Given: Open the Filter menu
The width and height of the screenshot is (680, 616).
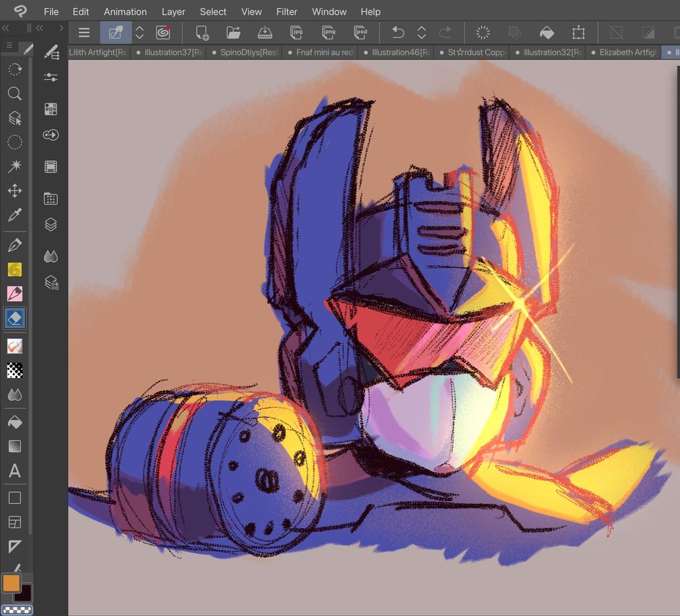Looking at the screenshot, I should (x=287, y=12).
